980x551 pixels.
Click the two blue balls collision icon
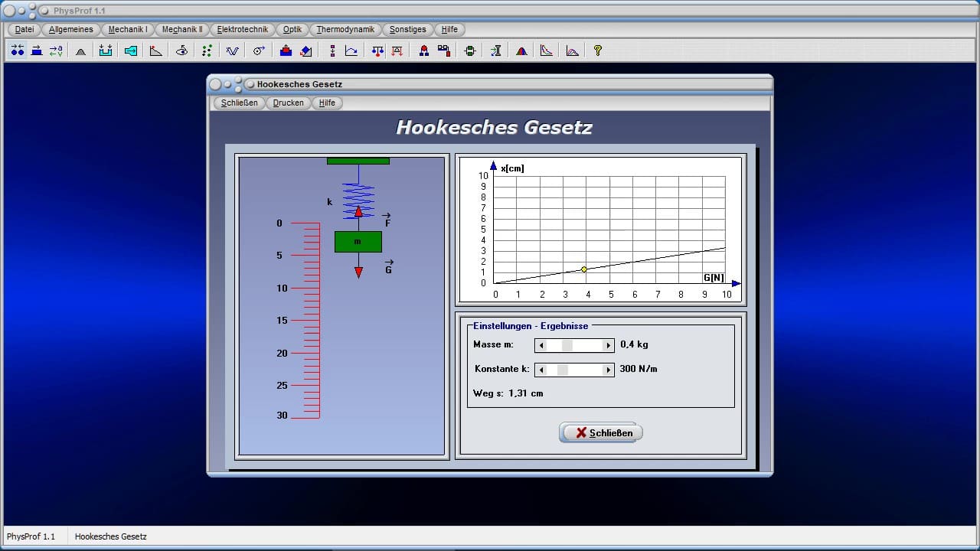click(18, 51)
